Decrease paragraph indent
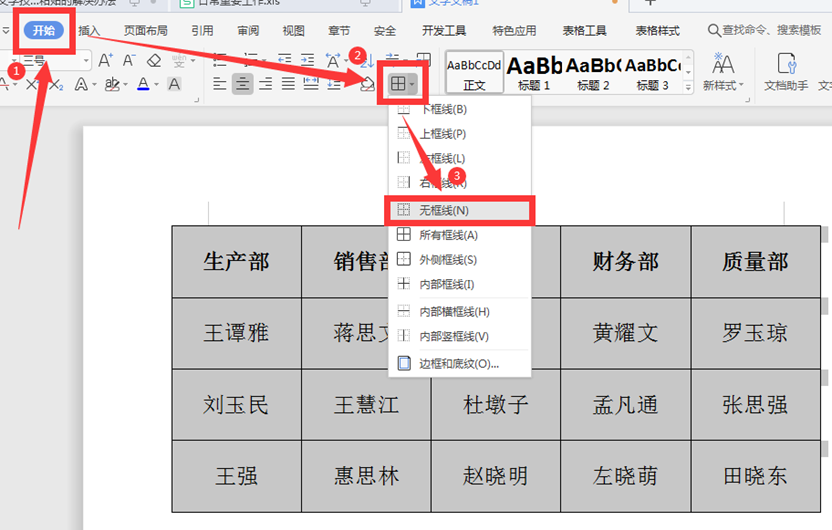Viewport: 832px width, 530px height. click(284, 60)
